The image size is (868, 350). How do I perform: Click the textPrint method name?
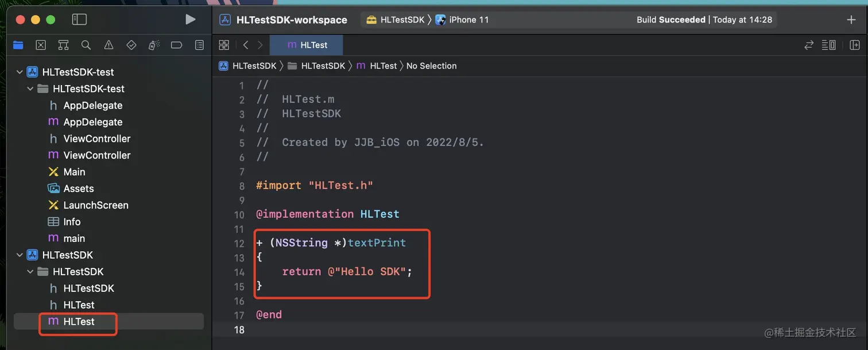377,243
